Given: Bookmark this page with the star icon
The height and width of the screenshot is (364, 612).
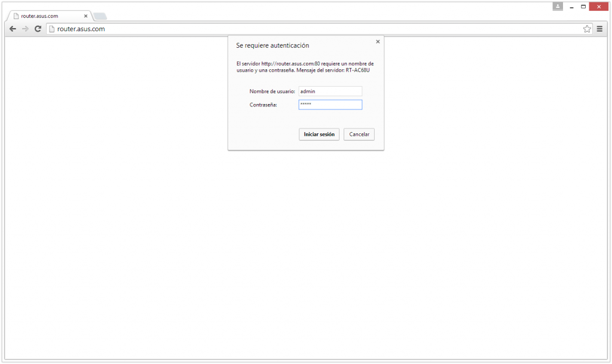Looking at the screenshot, I should pos(587,29).
